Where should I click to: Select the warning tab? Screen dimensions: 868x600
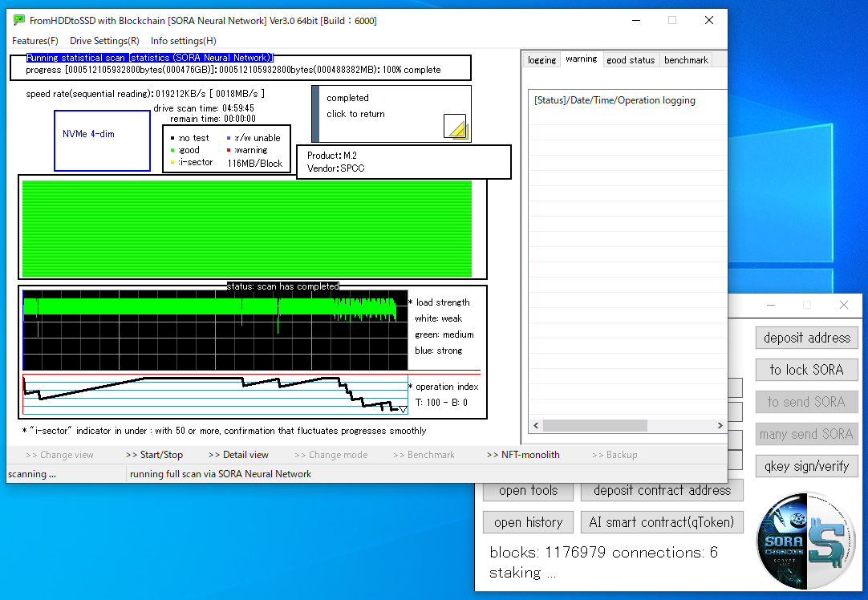582,59
